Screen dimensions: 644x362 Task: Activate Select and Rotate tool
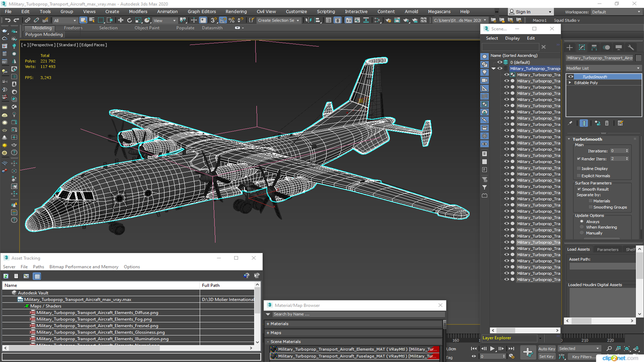tap(129, 20)
